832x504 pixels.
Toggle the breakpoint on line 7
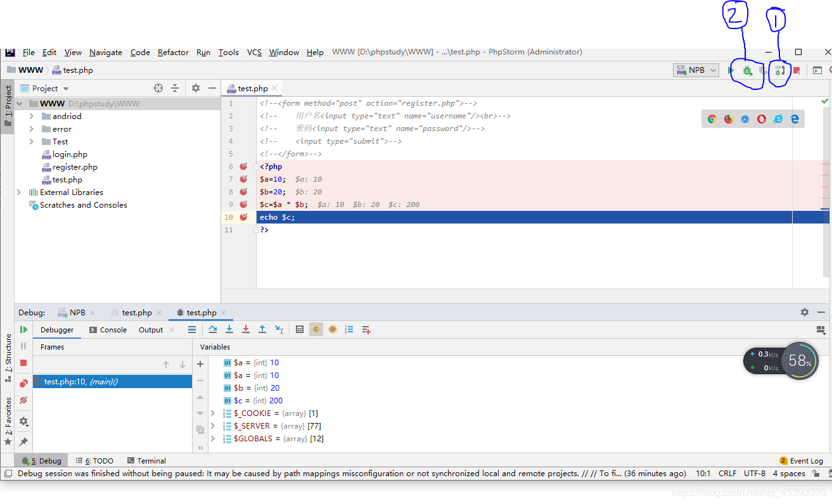pos(243,179)
